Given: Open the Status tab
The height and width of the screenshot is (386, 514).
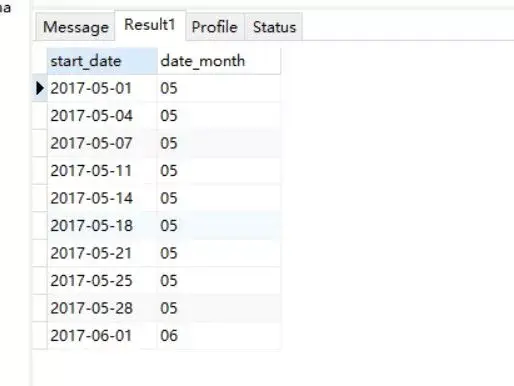Looking at the screenshot, I should coord(274,27).
